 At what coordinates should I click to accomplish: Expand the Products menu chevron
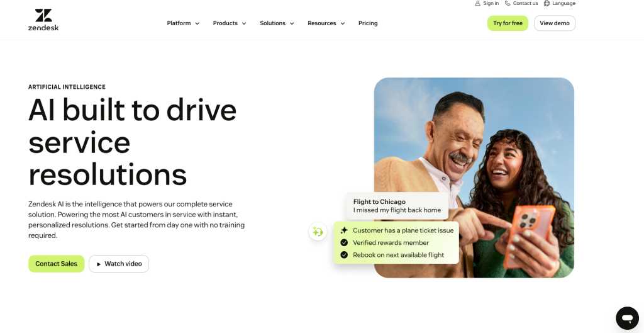244,23
